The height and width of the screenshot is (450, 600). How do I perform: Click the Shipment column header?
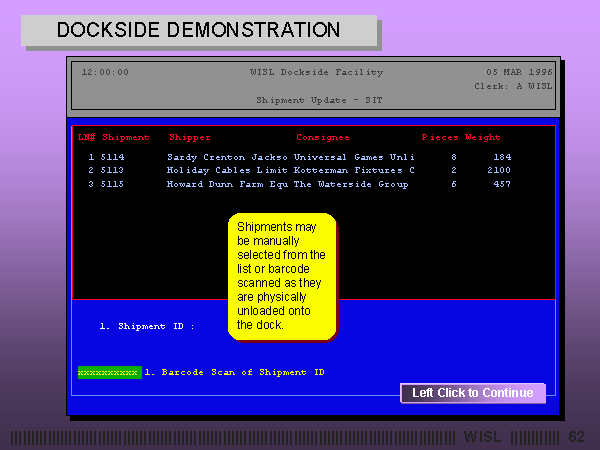(126, 137)
